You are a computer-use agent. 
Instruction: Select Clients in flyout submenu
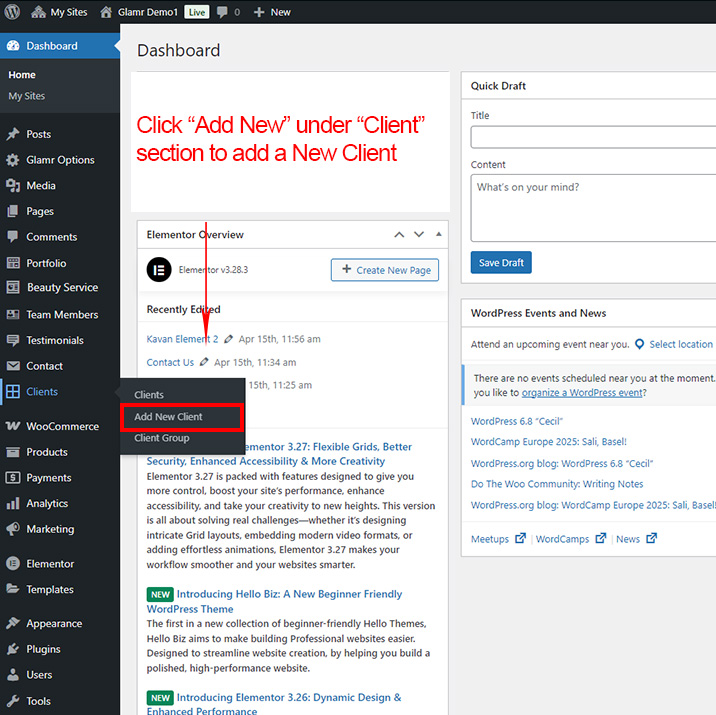tap(149, 394)
